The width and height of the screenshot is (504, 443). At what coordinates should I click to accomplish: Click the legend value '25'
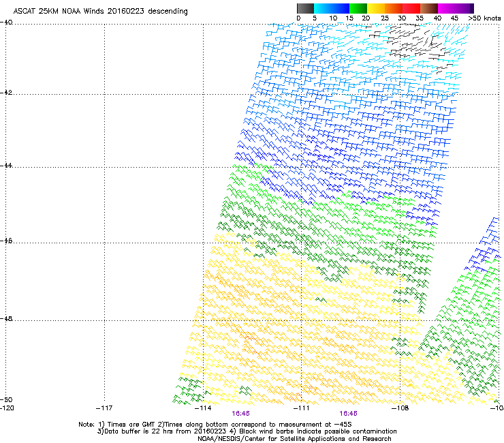(385, 18)
